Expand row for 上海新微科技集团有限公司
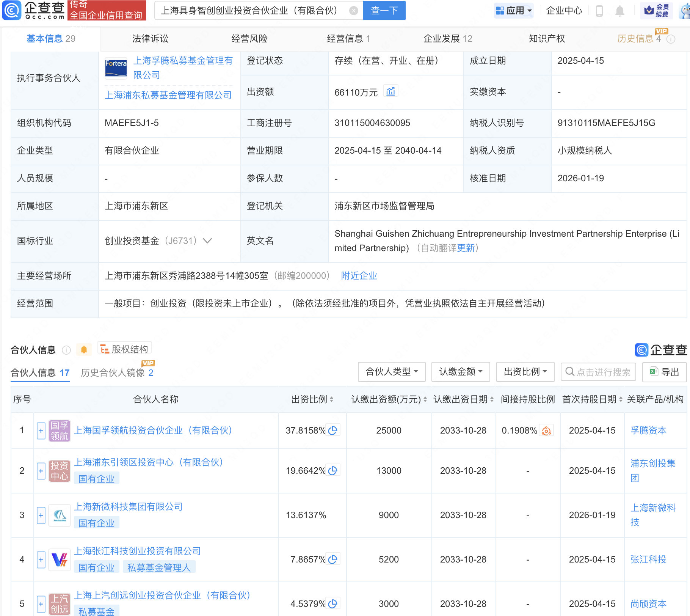Image resolution: width=690 pixels, height=616 pixels. tap(41, 515)
